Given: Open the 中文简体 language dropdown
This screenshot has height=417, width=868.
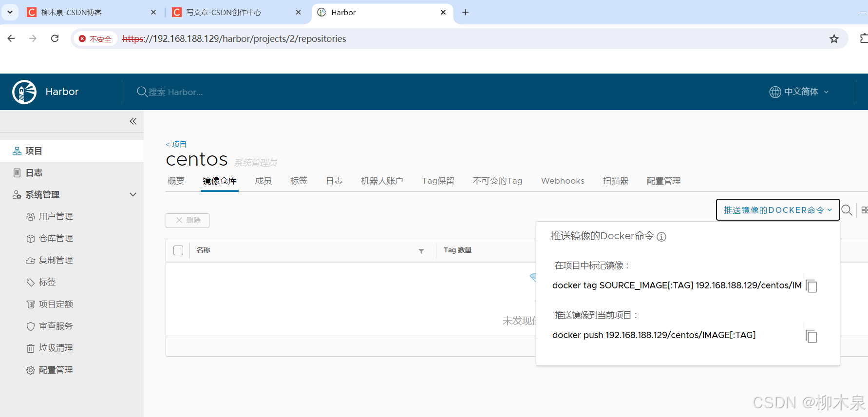Looking at the screenshot, I should click(799, 92).
